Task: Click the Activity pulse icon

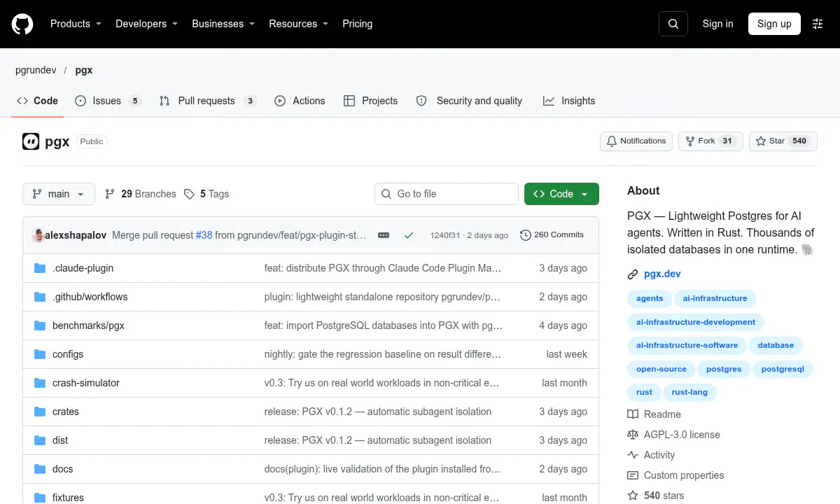Action: coord(633,455)
